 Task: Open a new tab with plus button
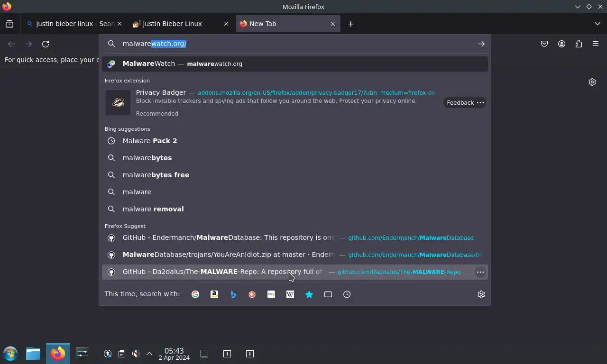coord(350,24)
